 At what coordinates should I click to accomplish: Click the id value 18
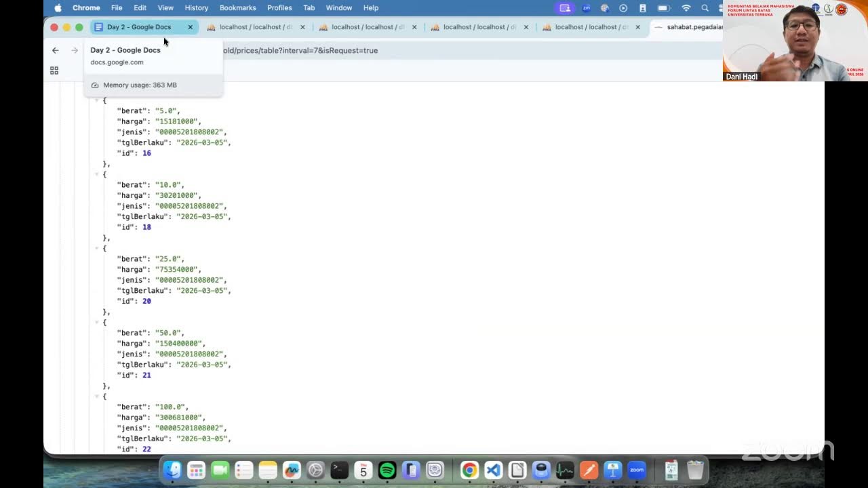(146, 227)
